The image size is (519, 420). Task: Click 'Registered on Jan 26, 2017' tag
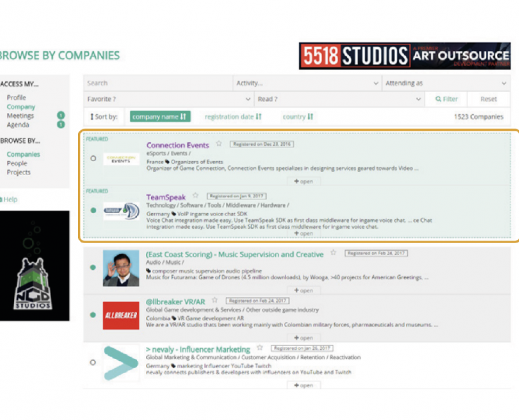302,348
